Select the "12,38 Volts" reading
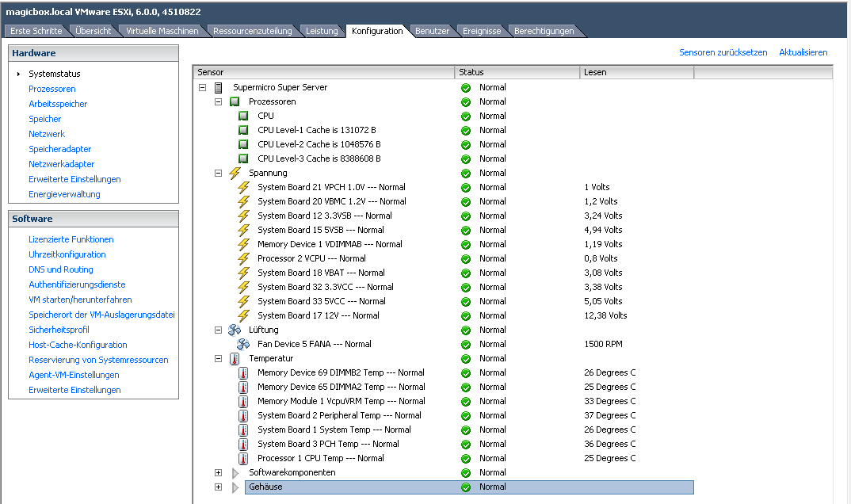The image size is (851, 504). [x=605, y=315]
